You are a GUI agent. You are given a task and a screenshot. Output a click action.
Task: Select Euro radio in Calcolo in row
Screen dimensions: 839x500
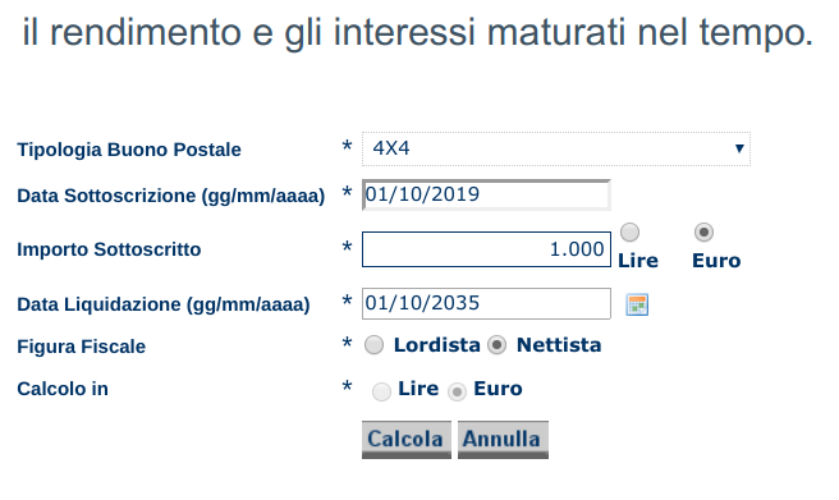[x=456, y=392]
